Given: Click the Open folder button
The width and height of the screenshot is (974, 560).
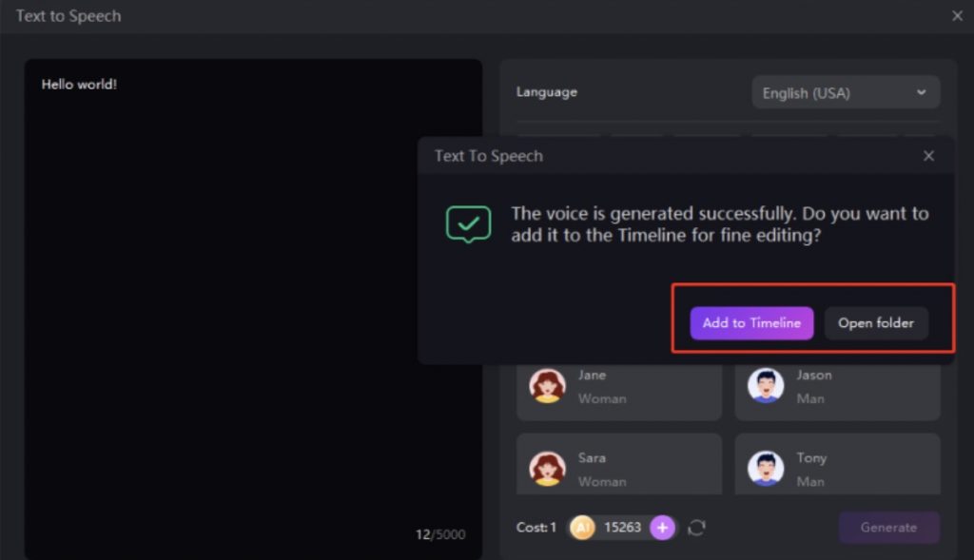Looking at the screenshot, I should click(x=876, y=323).
